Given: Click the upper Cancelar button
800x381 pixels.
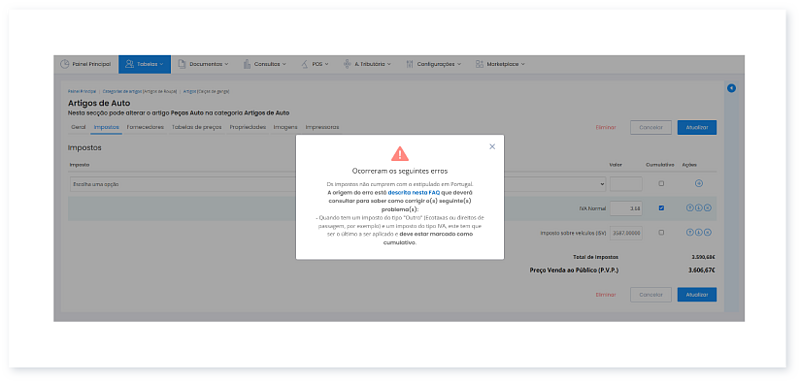Looking at the screenshot, I should (651, 128).
